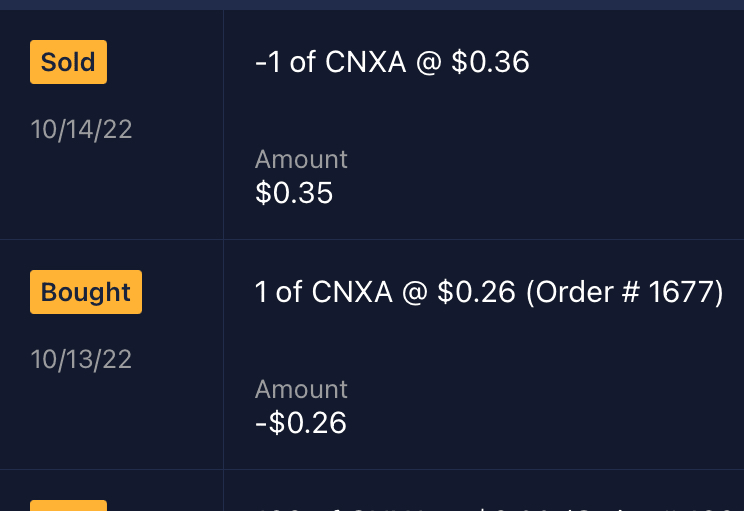Click the quantity 1 in the Bought row
The width and height of the screenshot is (744, 511).
pyautogui.click(x=261, y=292)
